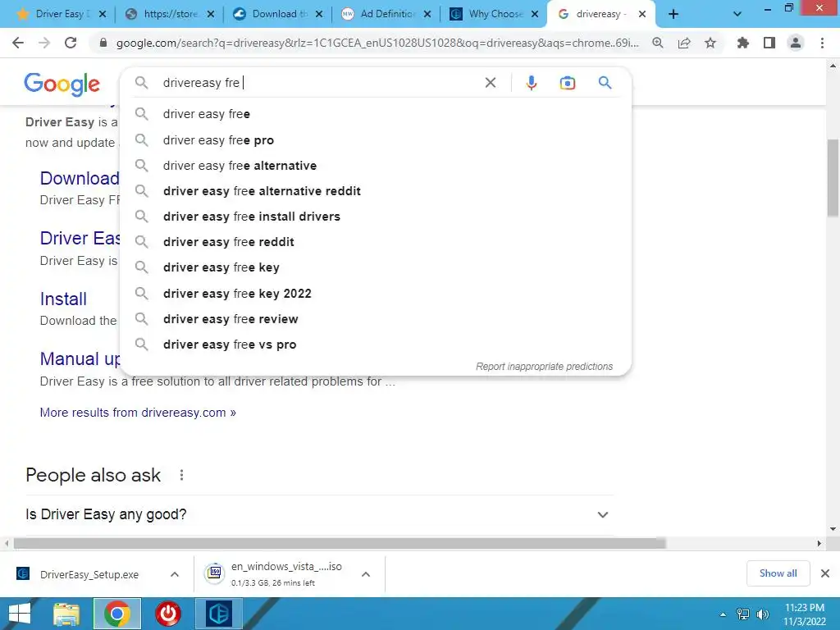
Task: Click the volume speaker tray icon
Action: pyautogui.click(x=763, y=614)
